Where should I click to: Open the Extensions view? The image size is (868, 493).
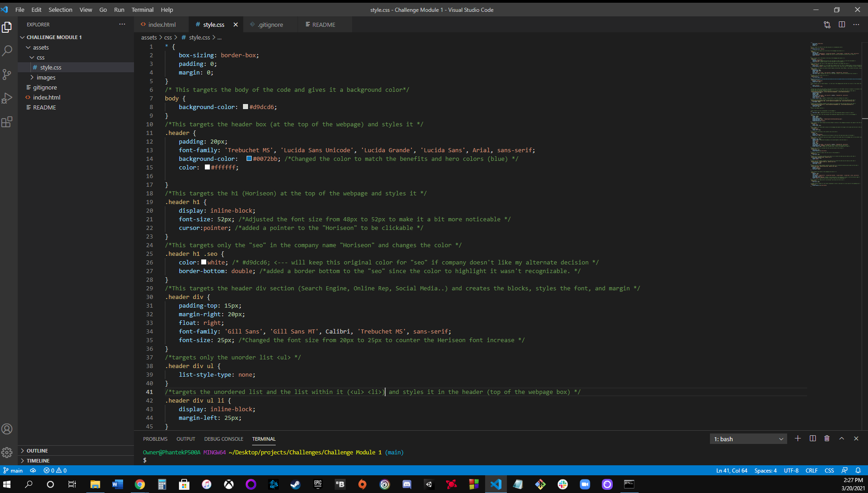7,122
